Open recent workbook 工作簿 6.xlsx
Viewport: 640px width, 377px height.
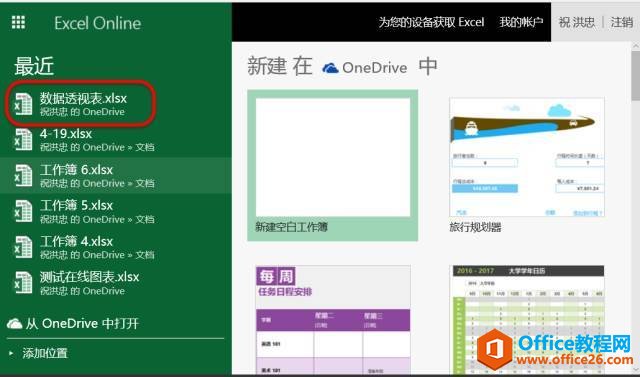pyautogui.click(x=116, y=175)
